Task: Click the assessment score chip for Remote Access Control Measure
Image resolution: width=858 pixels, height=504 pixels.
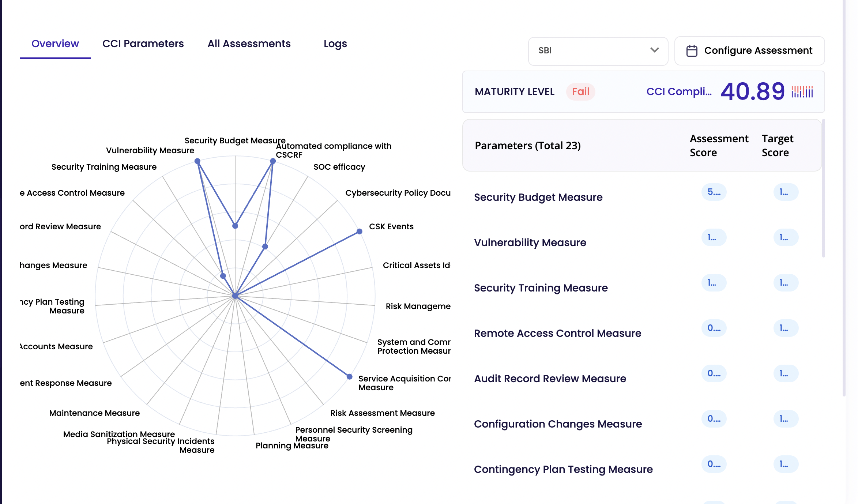Action: pos(714,328)
